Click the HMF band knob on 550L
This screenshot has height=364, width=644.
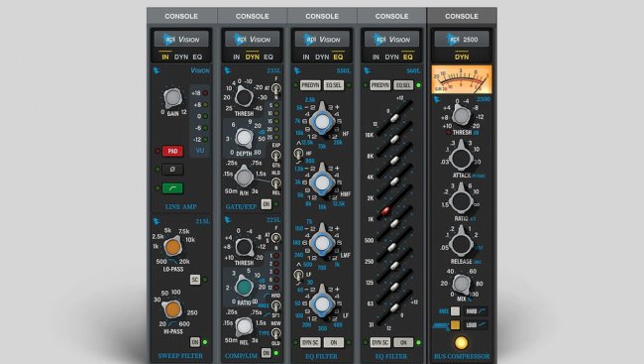click(x=322, y=182)
